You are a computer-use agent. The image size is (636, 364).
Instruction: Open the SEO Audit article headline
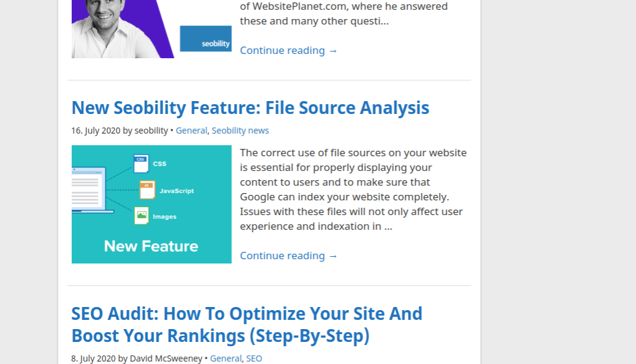tap(247, 325)
